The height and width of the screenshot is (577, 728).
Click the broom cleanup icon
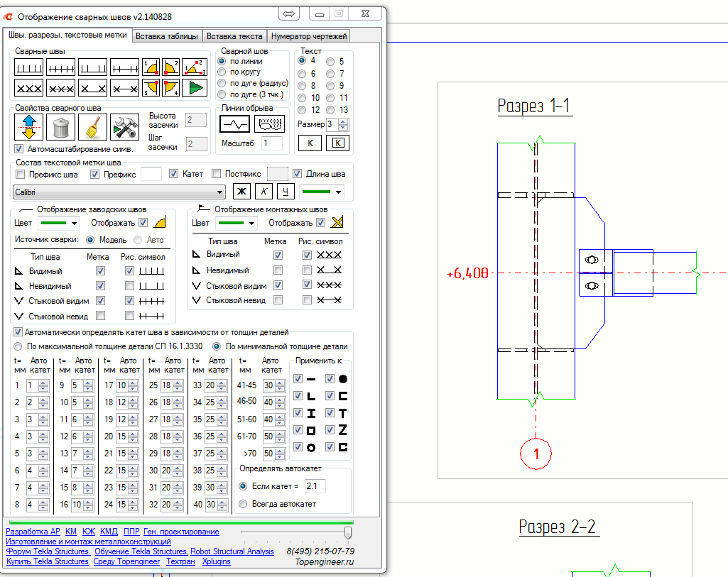point(93,127)
